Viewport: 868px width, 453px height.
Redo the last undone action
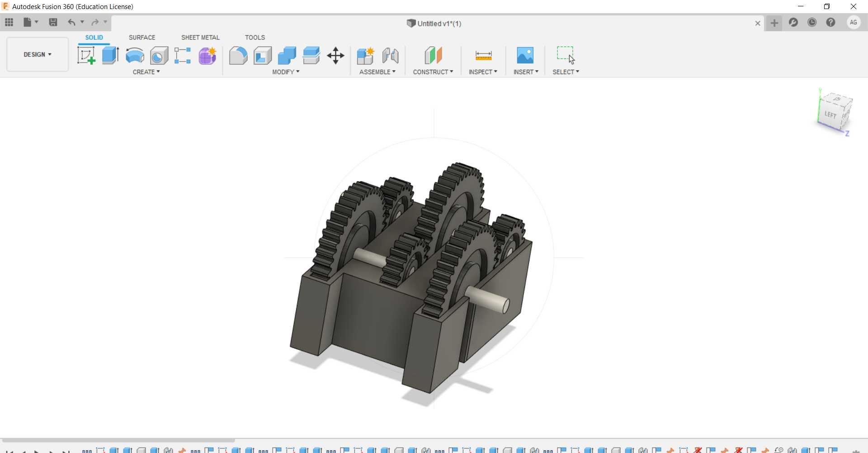(95, 22)
